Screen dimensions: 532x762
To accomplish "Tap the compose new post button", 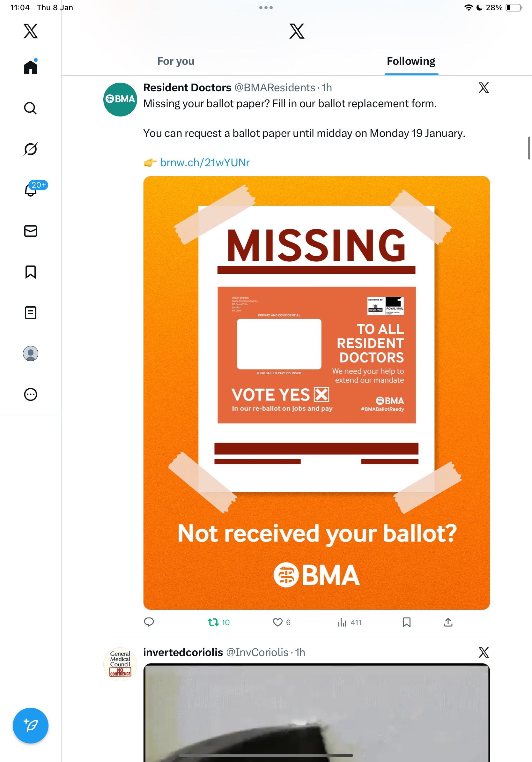I will click(31, 725).
